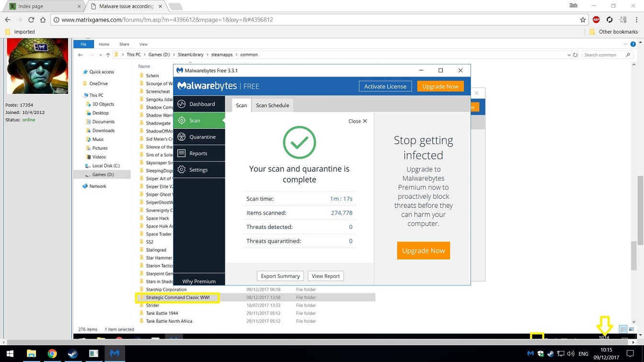The width and height of the screenshot is (644, 362).
Task: Open Chrome's three-dot menu
Action: 636,20
